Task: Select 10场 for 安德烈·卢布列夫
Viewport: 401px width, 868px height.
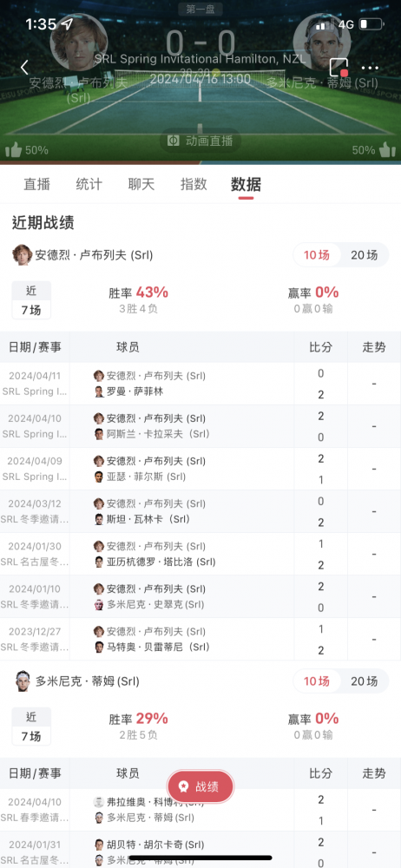Action: click(x=317, y=254)
